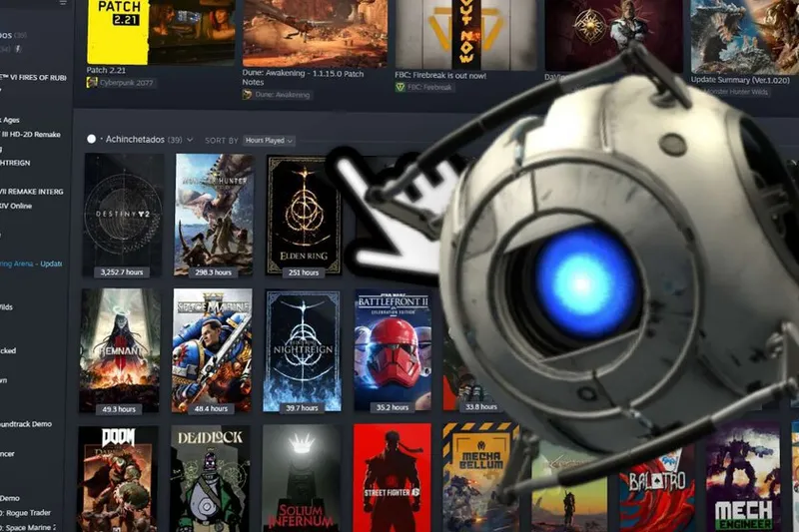
Task: Select sidebar entry IV Online
Action: coord(16,206)
